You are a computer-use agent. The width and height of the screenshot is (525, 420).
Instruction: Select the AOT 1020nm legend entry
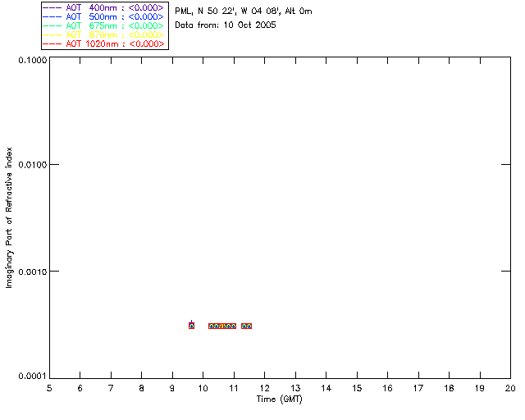click(115, 43)
